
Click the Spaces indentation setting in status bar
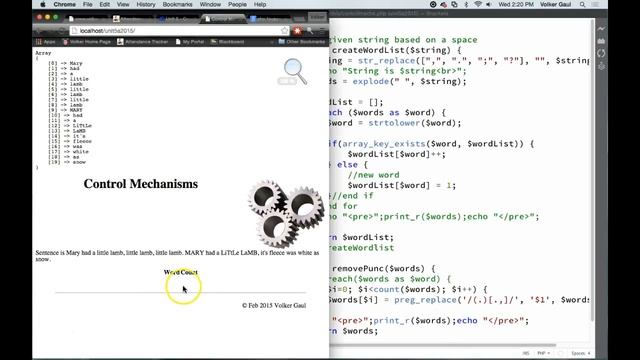pos(581,353)
